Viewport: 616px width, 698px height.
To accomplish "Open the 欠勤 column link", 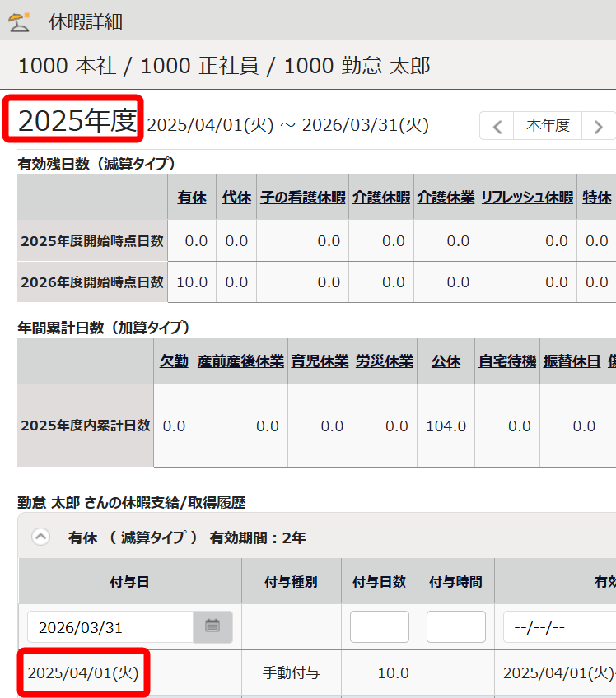I will (174, 361).
